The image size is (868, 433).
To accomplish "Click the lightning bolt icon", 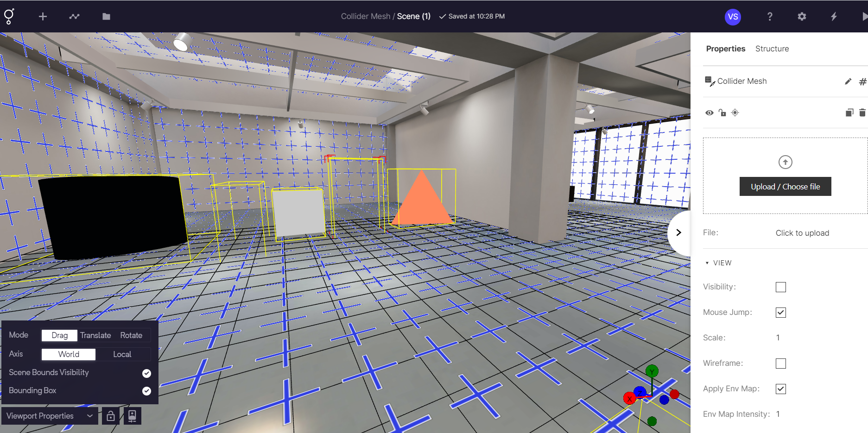I will [834, 17].
